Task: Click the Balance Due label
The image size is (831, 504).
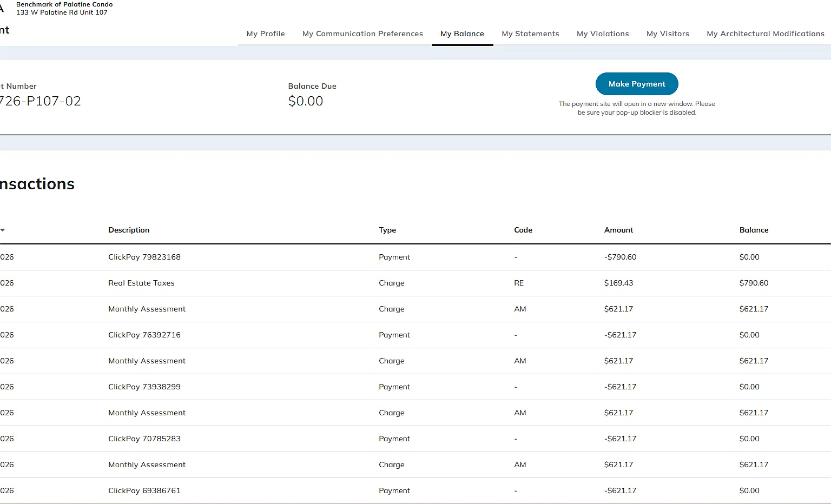Action: [x=312, y=86]
